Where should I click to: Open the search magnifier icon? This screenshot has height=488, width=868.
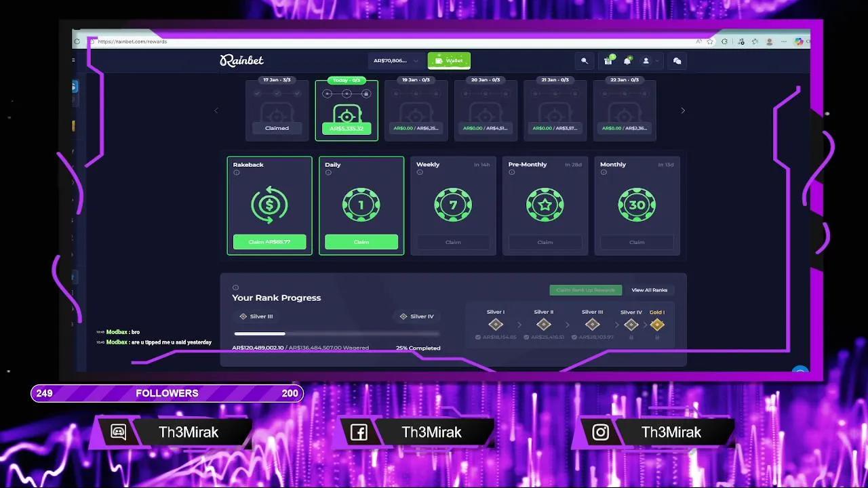click(585, 61)
